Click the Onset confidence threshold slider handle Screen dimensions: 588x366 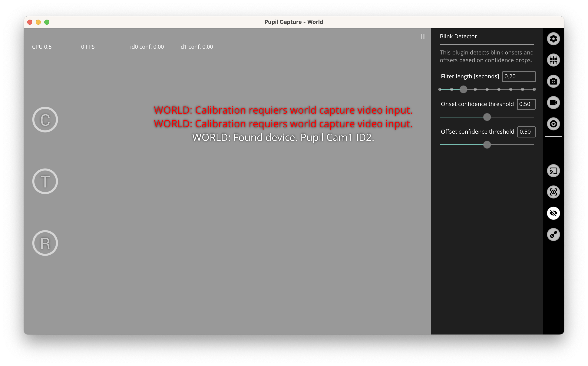(487, 117)
